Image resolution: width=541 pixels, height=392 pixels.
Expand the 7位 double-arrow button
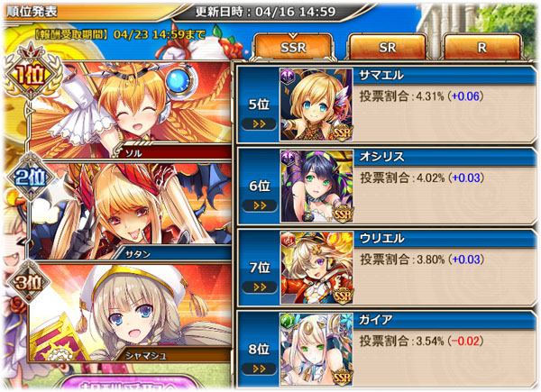(x=260, y=287)
